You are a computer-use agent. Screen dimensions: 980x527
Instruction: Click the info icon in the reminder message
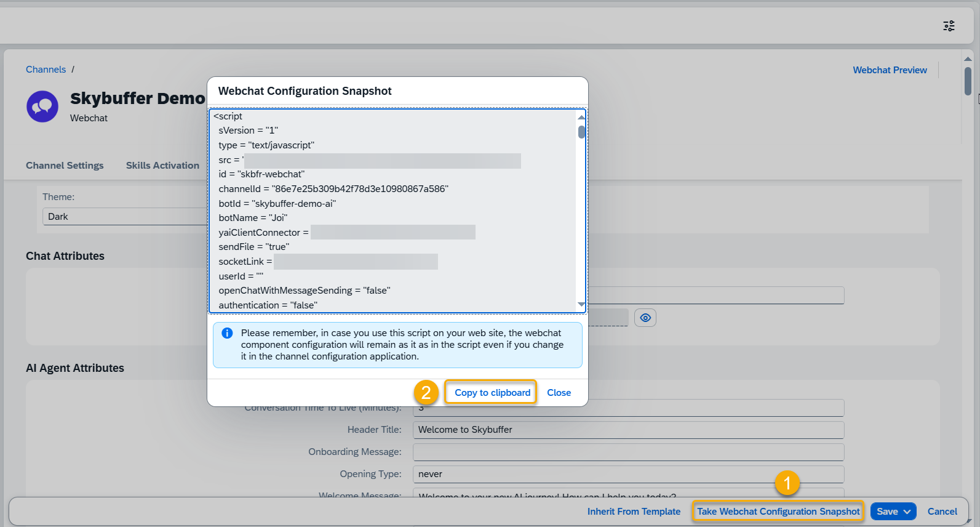coord(227,333)
